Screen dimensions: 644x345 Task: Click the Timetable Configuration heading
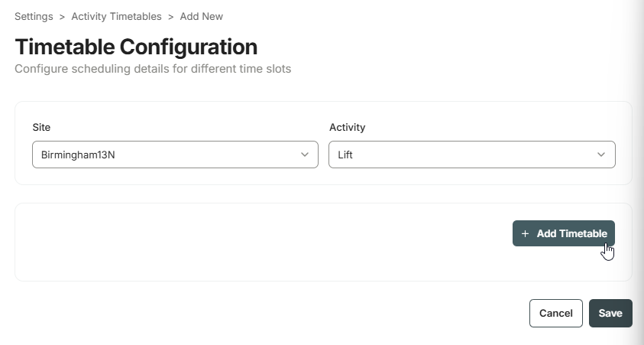[136, 47]
